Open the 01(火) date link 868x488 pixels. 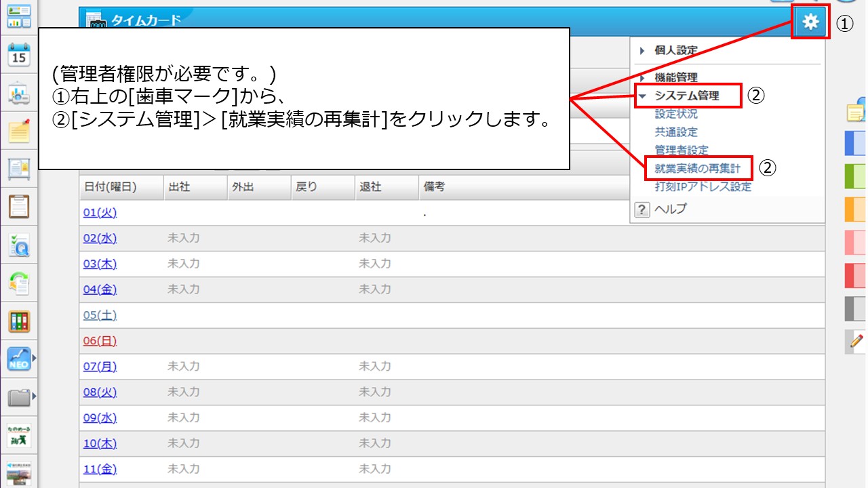(x=100, y=213)
